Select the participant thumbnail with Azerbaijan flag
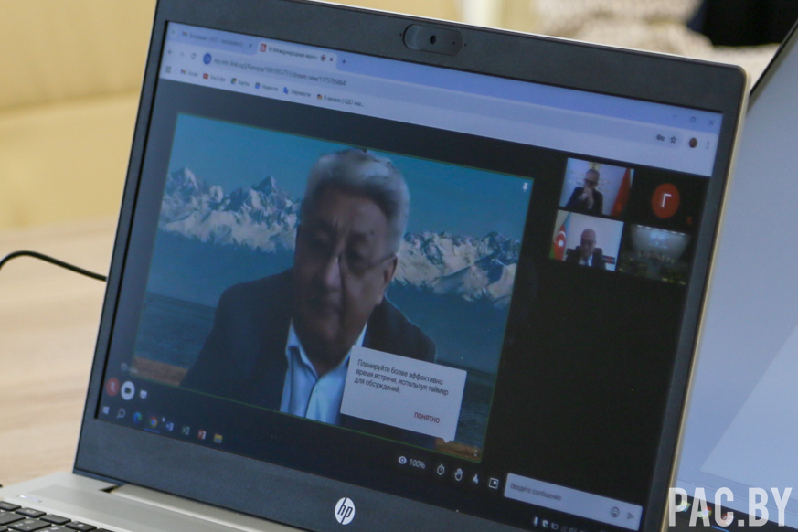This screenshot has width=798, height=532. click(x=587, y=240)
